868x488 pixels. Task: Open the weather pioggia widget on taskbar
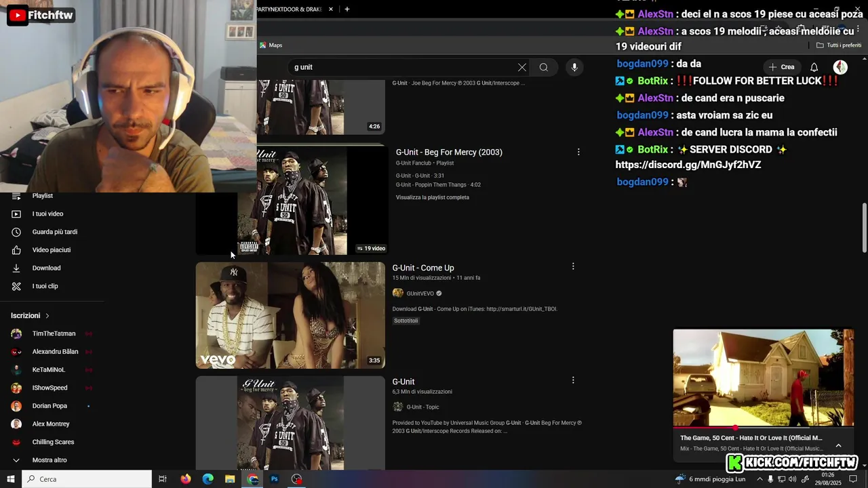coord(711,479)
